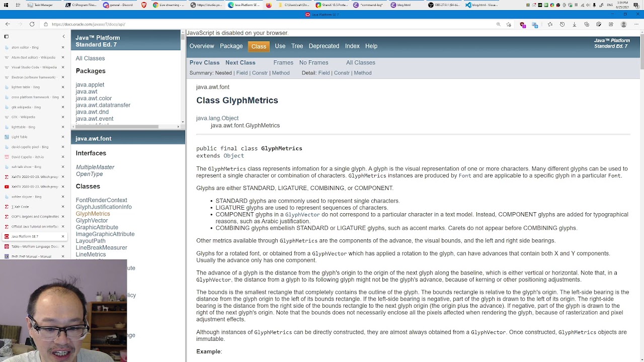Screen dimensions: 644x362
Task: Reload the page with the refresh icon
Action: coord(32,24)
